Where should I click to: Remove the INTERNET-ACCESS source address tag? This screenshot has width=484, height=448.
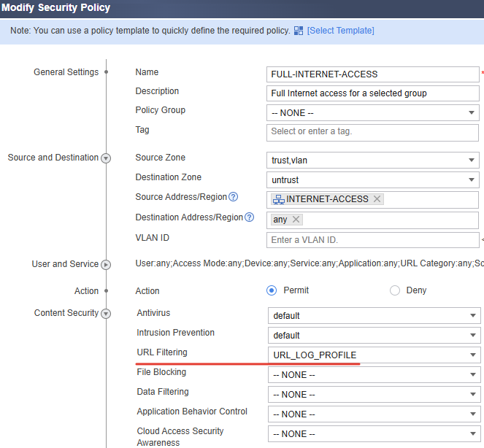coord(377,199)
